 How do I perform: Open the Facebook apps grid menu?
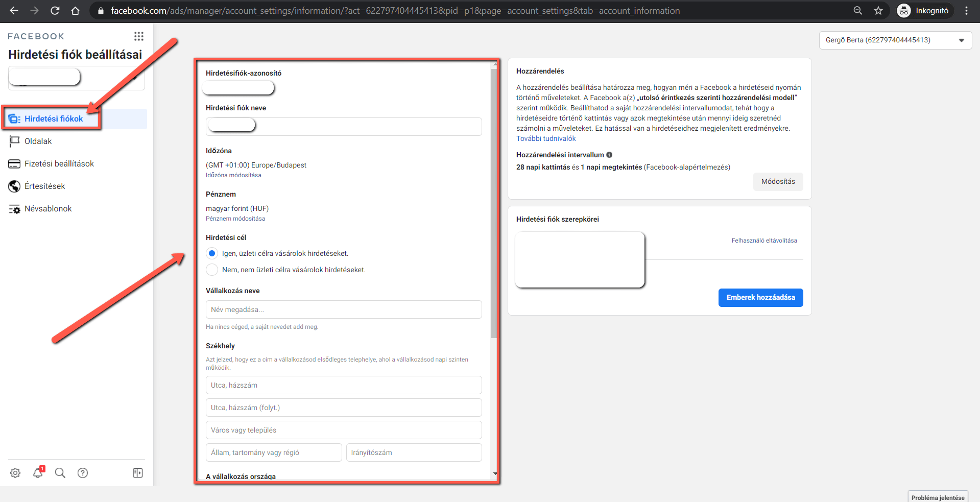click(139, 36)
